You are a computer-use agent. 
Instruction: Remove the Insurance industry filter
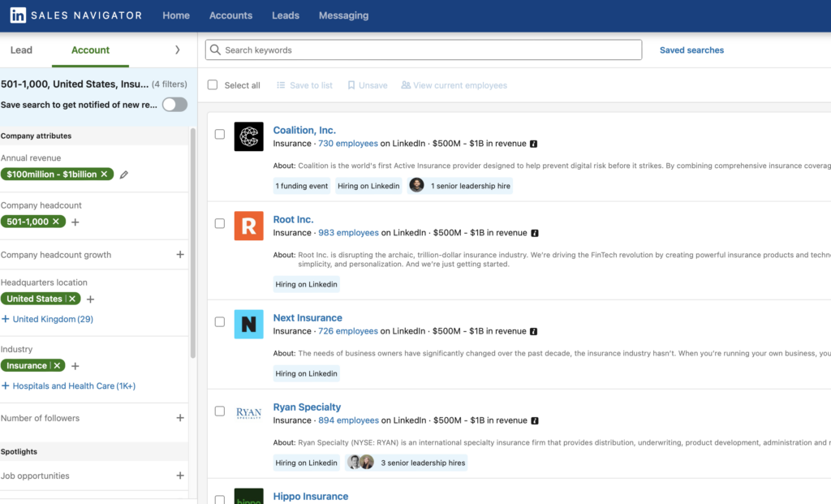click(58, 366)
